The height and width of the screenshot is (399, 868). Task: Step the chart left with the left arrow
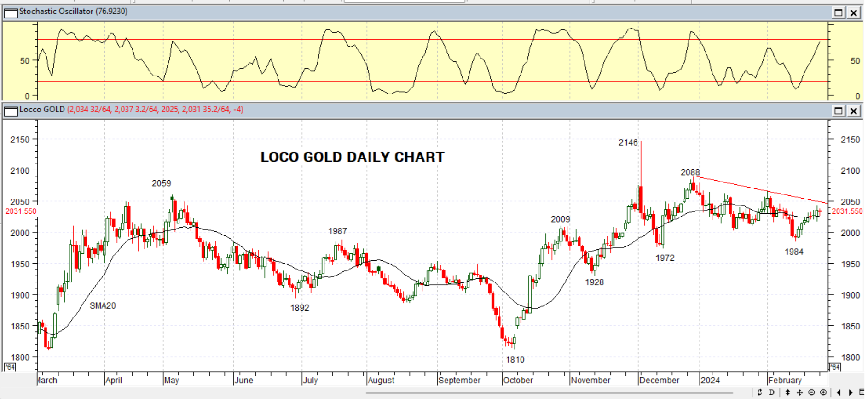[x=839, y=393]
